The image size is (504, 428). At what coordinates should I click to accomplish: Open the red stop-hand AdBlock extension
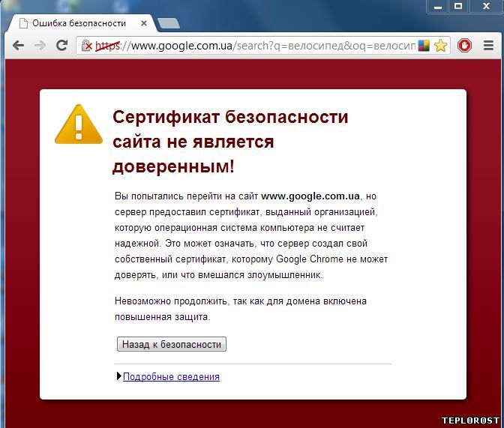(x=464, y=46)
